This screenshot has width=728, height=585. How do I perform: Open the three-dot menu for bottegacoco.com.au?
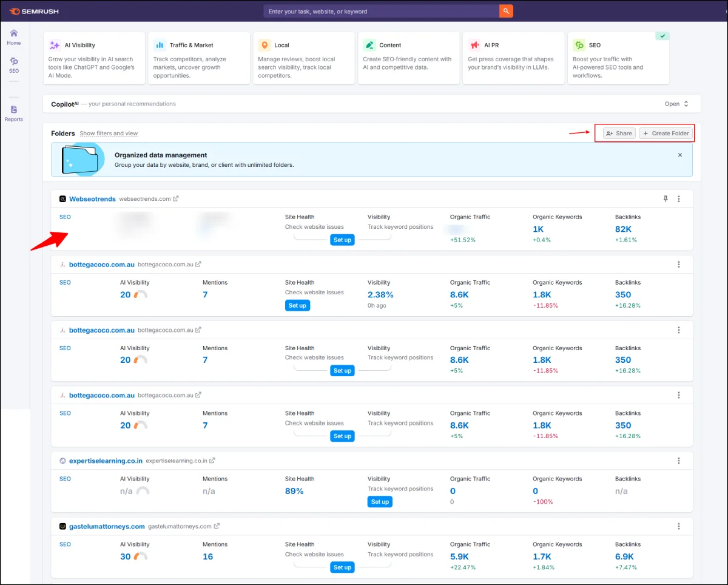click(x=678, y=264)
